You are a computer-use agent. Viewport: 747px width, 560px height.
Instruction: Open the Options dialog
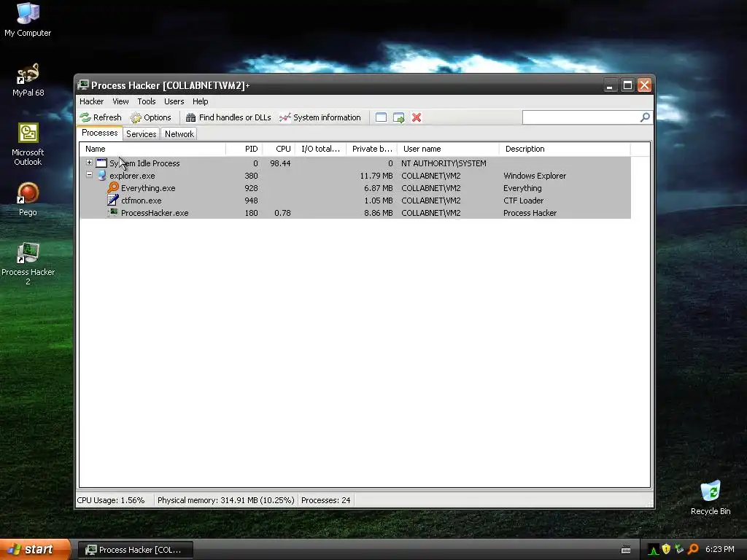(x=150, y=117)
